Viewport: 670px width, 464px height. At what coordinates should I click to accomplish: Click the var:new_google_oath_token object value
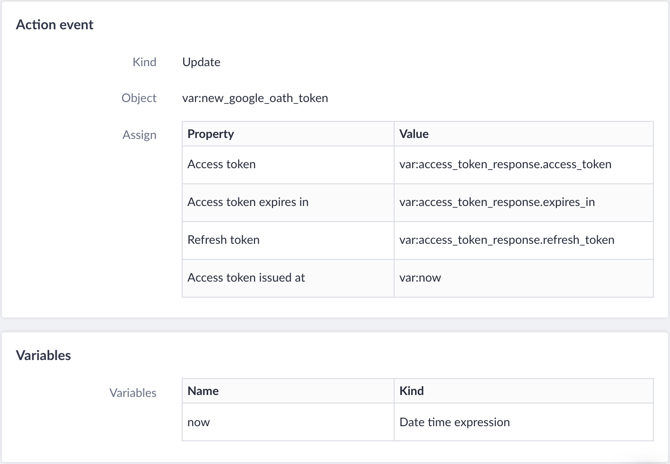click(255, 98)
